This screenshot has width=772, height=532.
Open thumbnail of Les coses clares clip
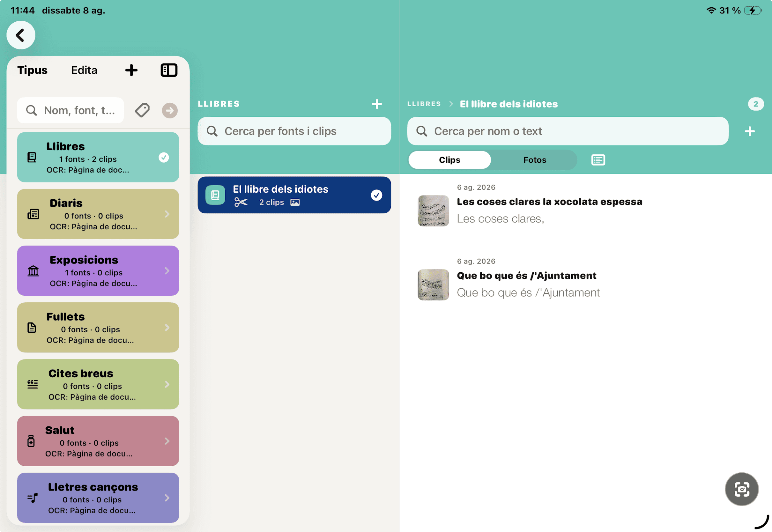pos(433,211)
